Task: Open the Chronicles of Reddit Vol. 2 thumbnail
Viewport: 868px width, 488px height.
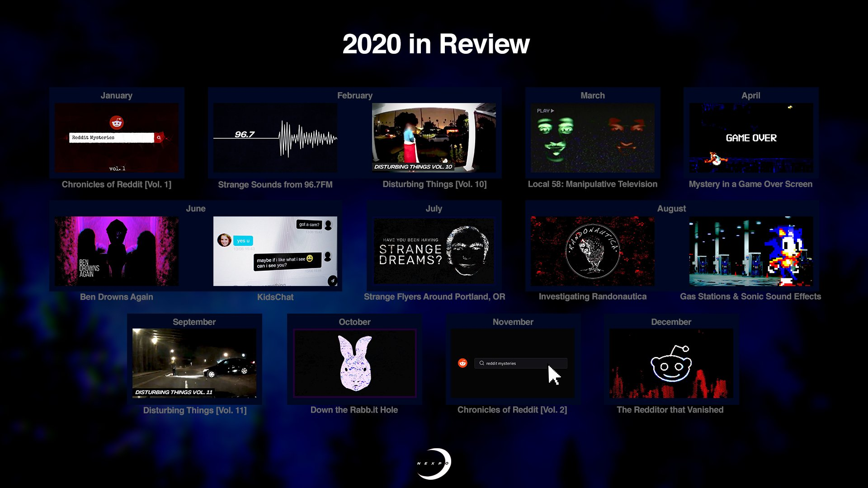Action: point(513,363)
